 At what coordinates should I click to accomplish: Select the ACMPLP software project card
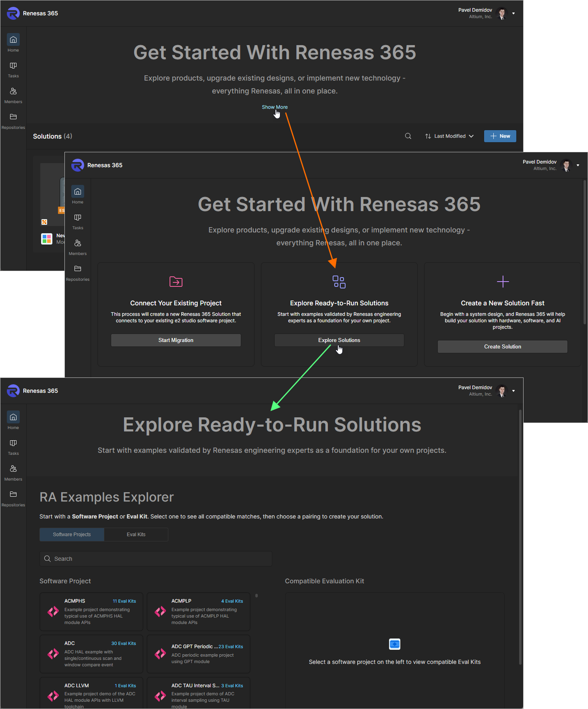coord(199,612)
